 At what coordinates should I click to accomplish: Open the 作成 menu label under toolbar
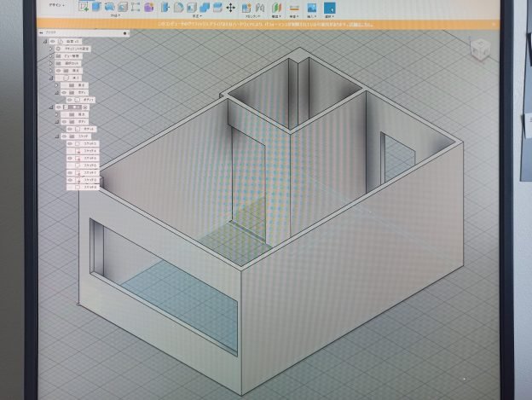tap(116, 15)
